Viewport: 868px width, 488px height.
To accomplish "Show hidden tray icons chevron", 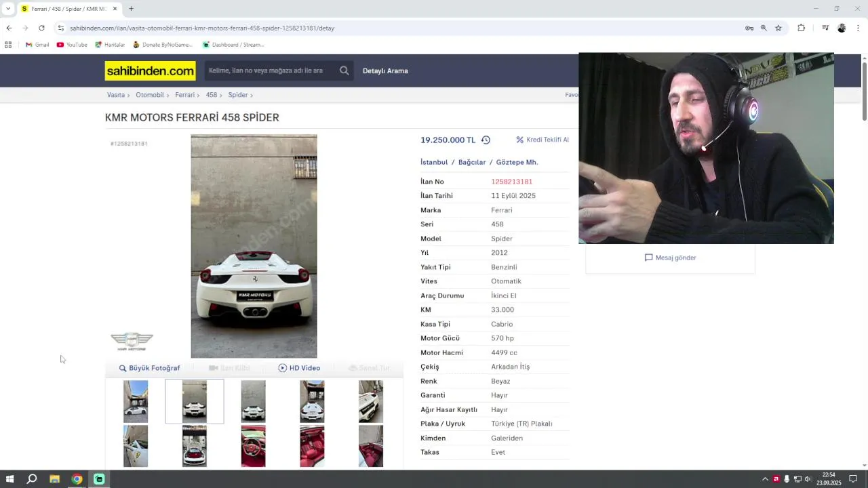I will pyautogui.click(x=766, y=479).
